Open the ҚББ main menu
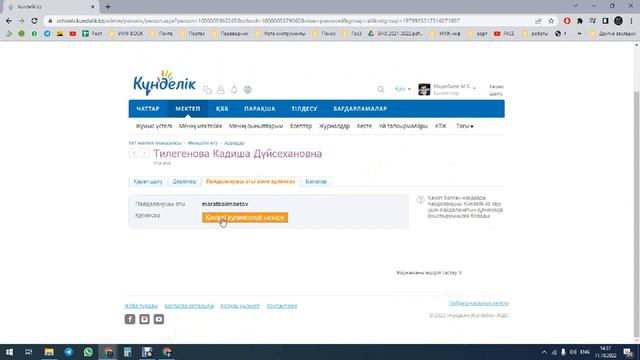Viewport: 640px width, 360px height. [x=222, y=109]
